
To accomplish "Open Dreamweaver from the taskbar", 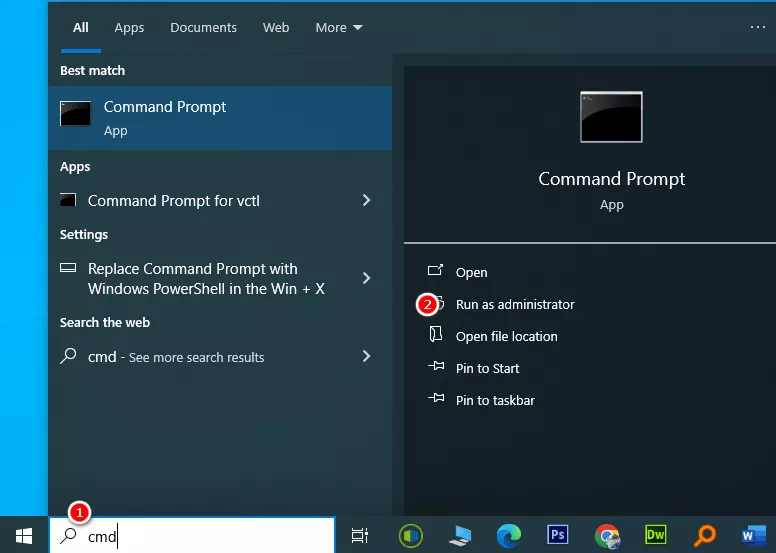I will point(656,535).
